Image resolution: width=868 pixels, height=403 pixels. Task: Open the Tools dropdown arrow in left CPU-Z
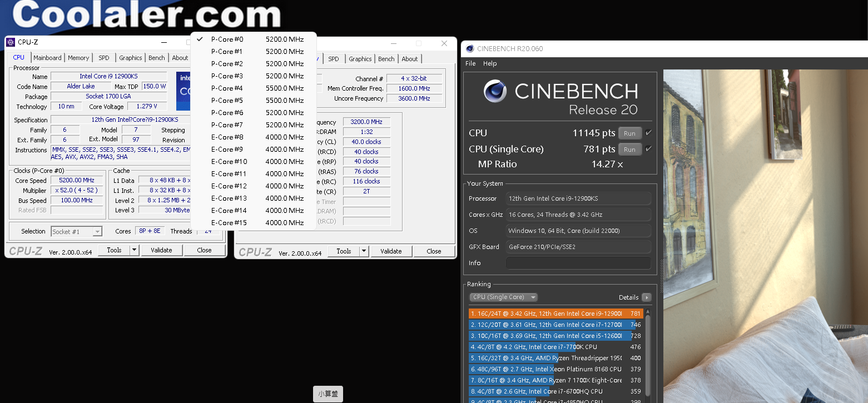point(134,250)
